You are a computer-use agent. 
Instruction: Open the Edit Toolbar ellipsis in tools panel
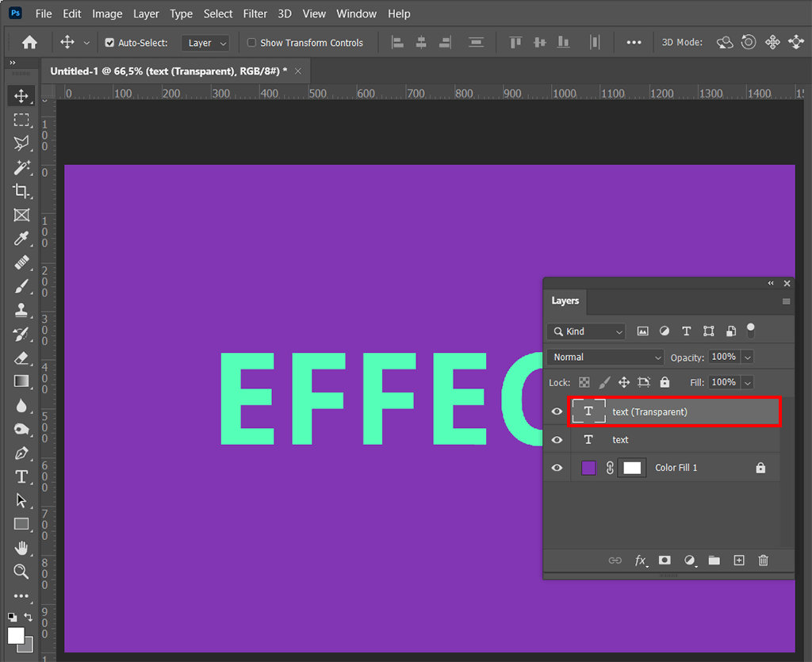coord(21,595)
